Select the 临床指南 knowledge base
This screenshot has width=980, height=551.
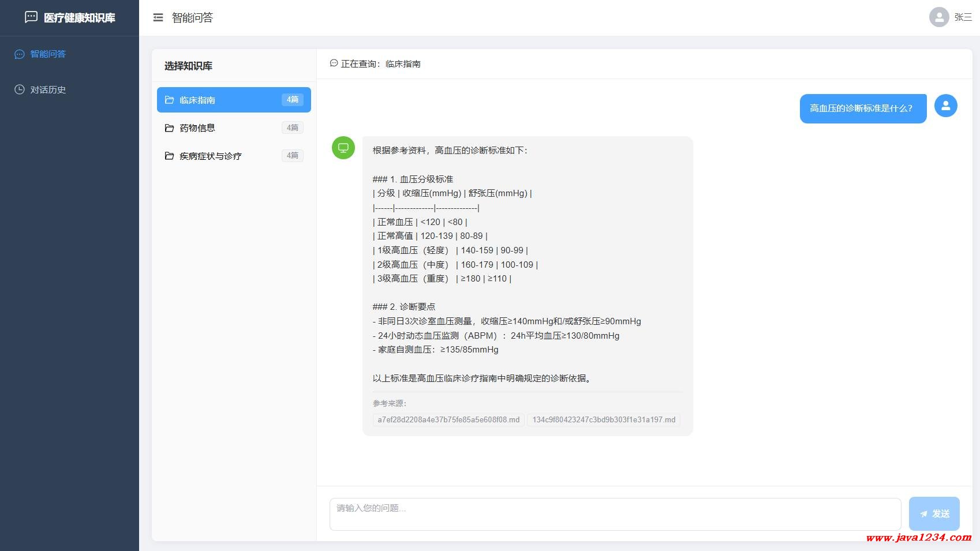[234, 100]
